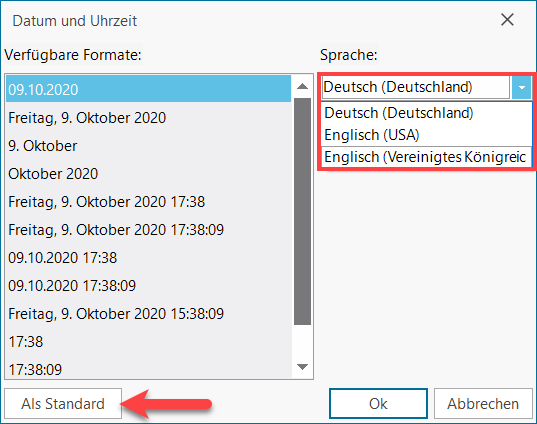Image resolution: width=537 pixels, height=424 pixels.
Task: Close the Datum und Uhrzeit dialog
Action: point(507,20)
